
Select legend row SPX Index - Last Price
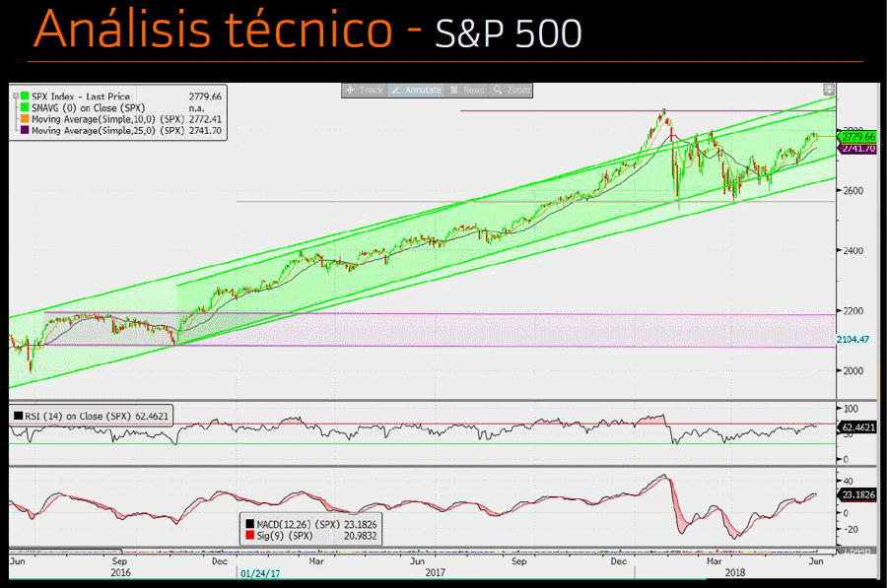(120, 97)
